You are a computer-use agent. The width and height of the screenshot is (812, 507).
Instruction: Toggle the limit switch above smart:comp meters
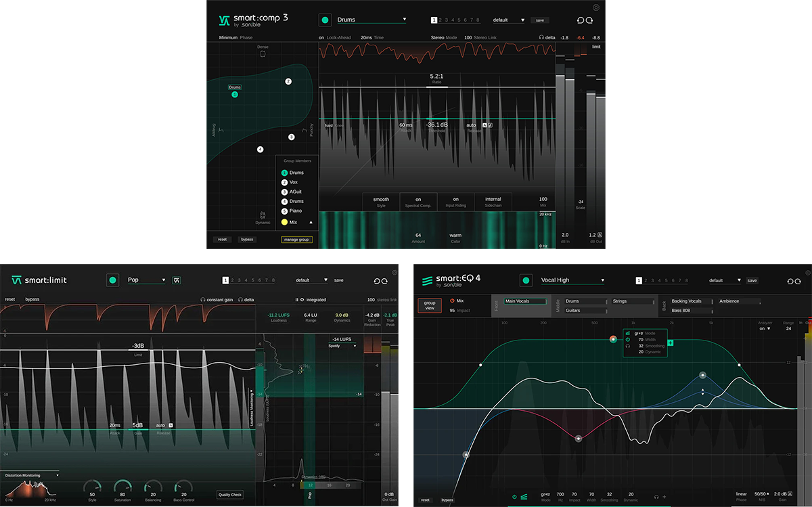(596, 47)
